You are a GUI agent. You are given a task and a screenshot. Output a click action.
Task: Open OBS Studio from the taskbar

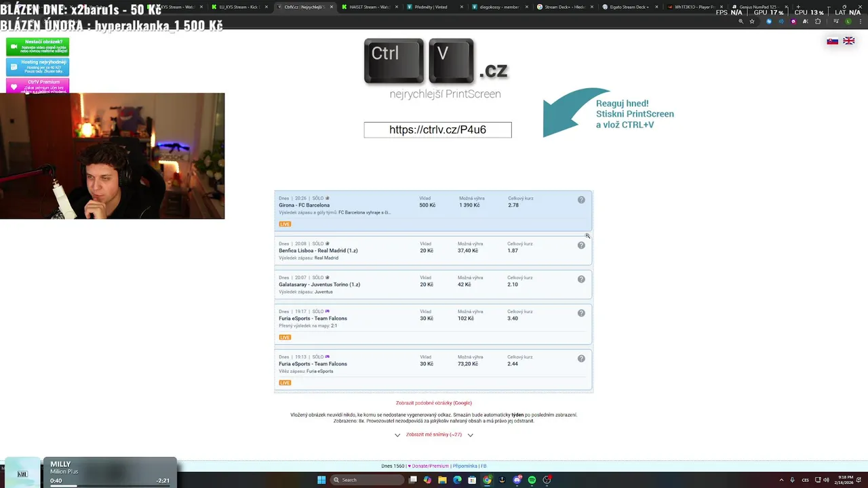click(547, 480)
